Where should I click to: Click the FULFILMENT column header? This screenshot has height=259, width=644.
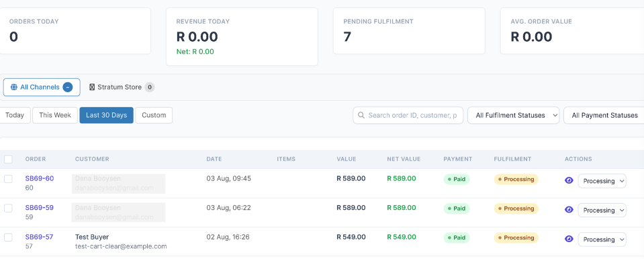[512, 159]
